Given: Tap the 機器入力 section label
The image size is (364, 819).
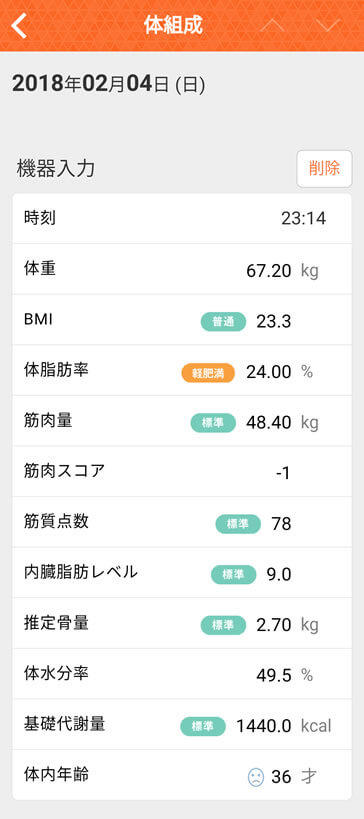Looking at the screenshot, I should [56, 169].
